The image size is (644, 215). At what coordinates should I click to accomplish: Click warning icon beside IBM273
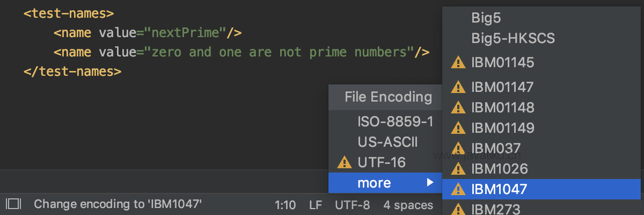tap(458, 209)
